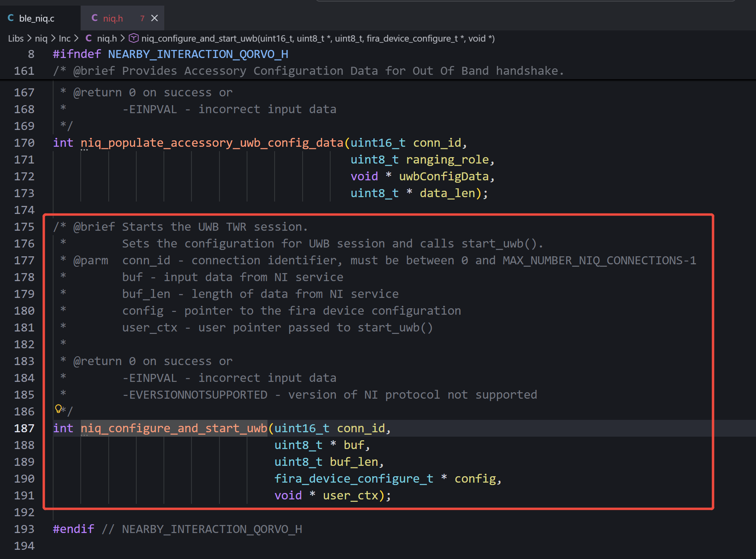This screenshot has width=756, height=559.
Task: Click the niq_populate_accessory_uwb_config_data function name
Action: [212, 143]
